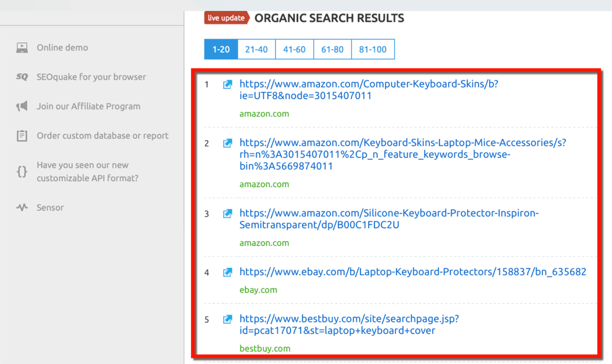Click rank number 5 in results
The width and height of the screenshot is (612, 364).
pyautogui.click(x=207, y=319)
